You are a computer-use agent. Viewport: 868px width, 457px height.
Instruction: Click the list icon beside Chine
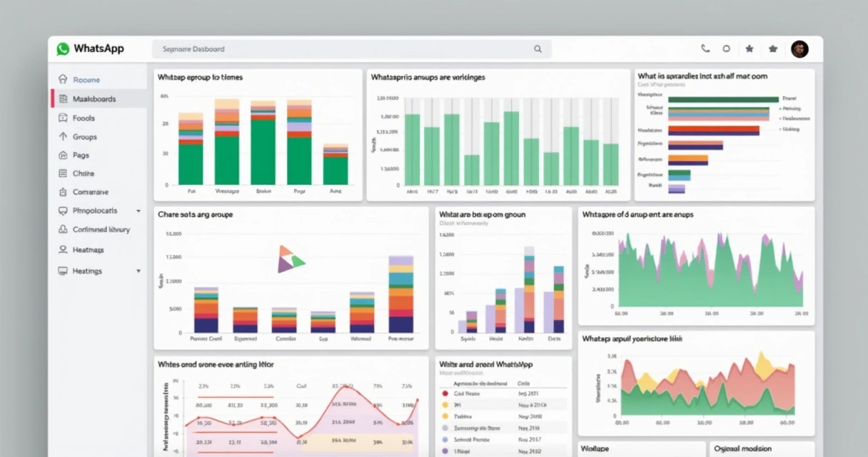[63, 174]
